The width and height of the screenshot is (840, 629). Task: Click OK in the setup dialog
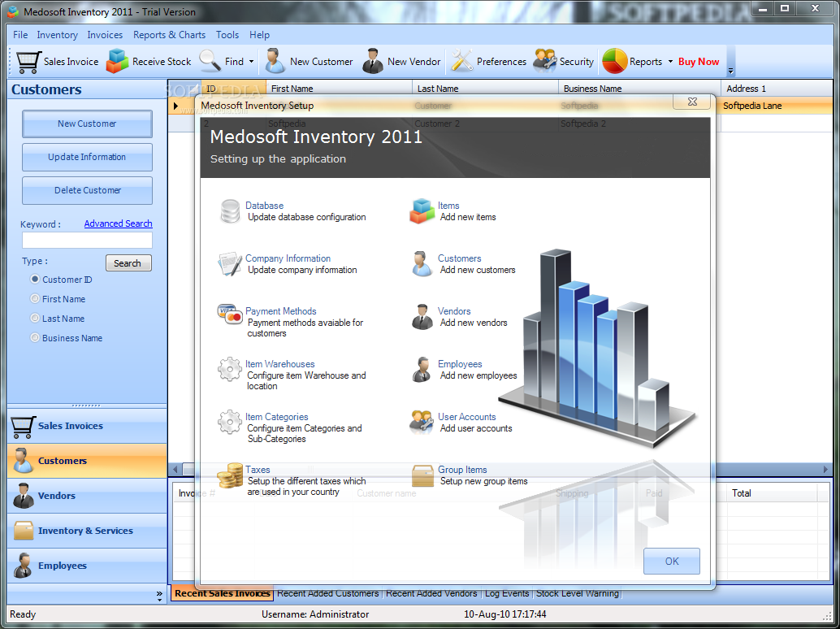tap(672, 561)
